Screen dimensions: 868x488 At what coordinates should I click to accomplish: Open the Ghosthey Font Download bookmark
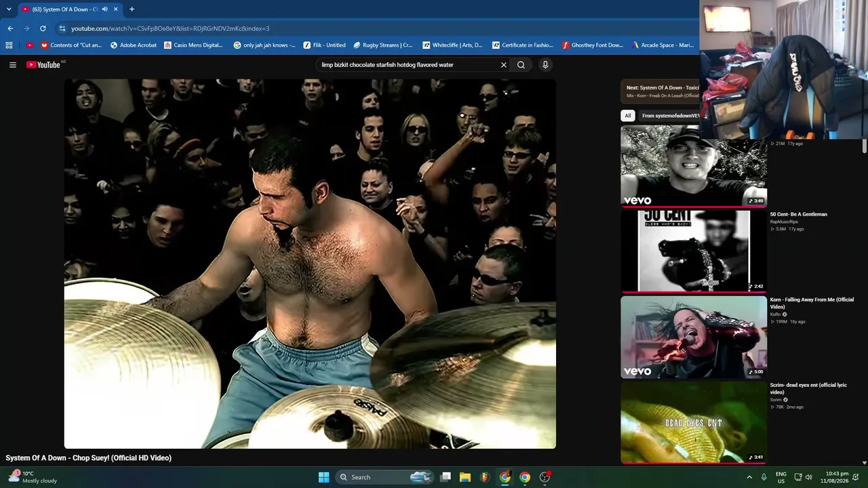593,45
